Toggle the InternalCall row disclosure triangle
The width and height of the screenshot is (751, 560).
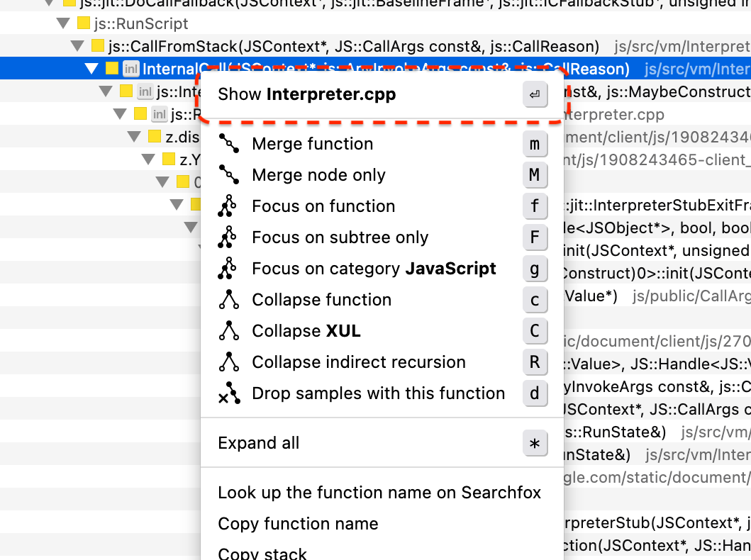point(91,69)
